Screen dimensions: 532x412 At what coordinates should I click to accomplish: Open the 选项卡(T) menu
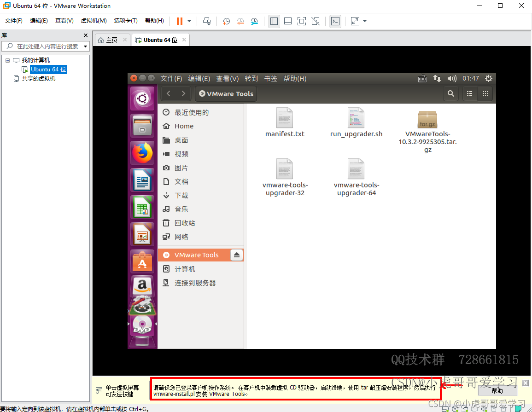pyautogui.click(x=126, y=21)
